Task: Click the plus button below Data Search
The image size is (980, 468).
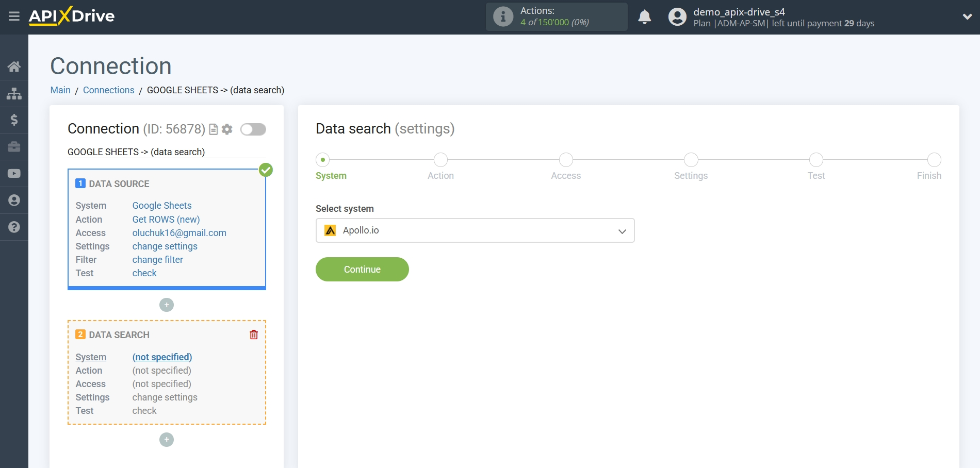Action: pos(166,439)
